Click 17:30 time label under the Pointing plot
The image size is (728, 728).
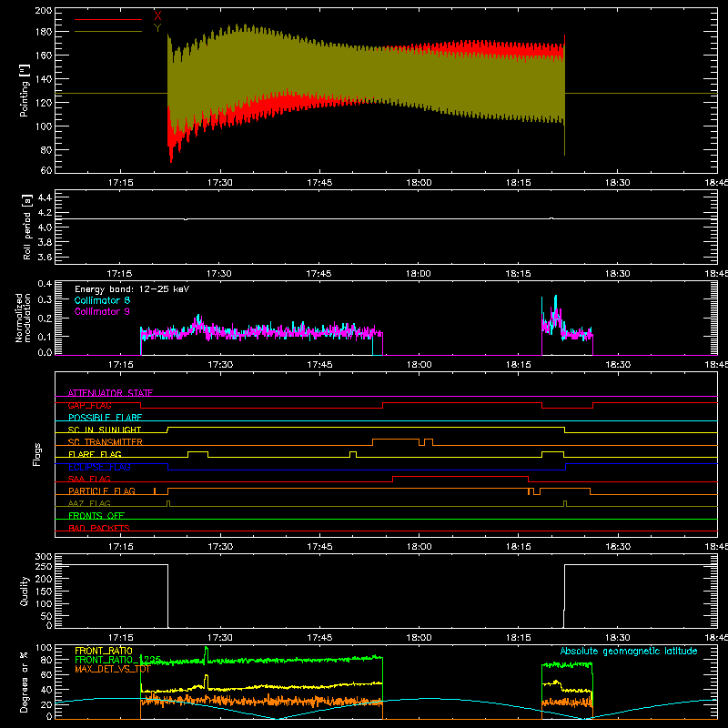tap(220, 183)
